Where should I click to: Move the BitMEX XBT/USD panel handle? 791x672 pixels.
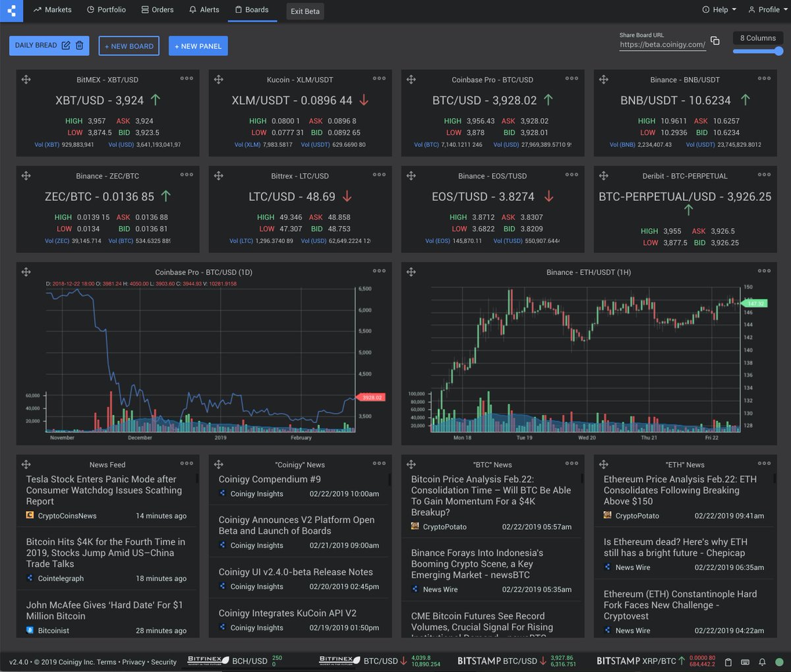point(26,80)
